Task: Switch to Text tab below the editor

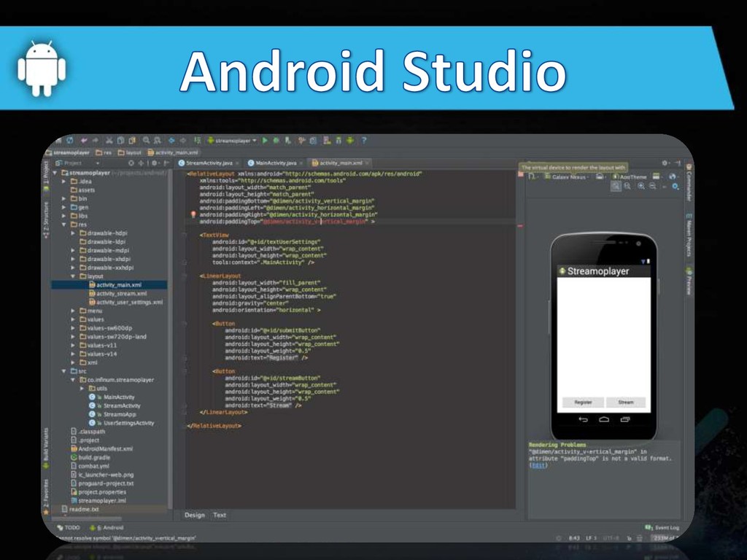Action: coord(220,515)
